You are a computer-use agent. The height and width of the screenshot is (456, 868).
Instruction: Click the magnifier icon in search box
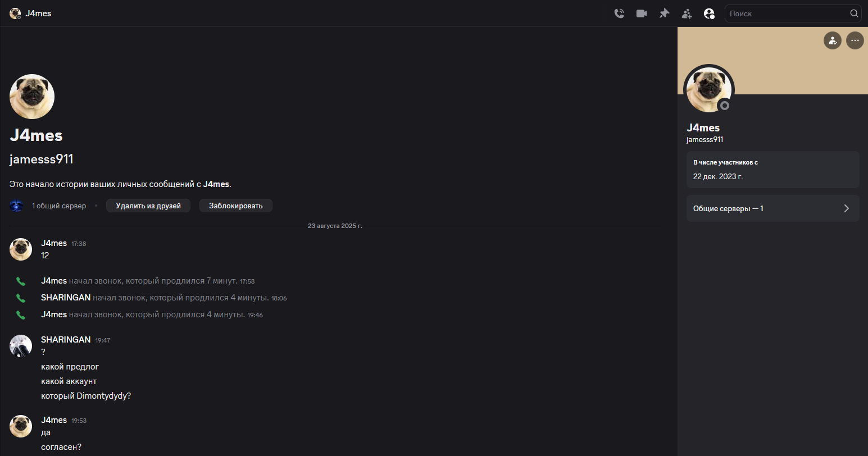click(x=854, y=13)
